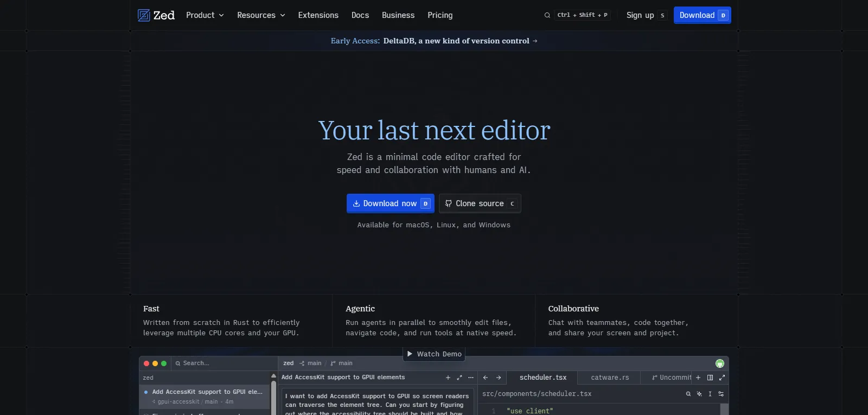Open the editor controls sliders icon

[721, 394]
